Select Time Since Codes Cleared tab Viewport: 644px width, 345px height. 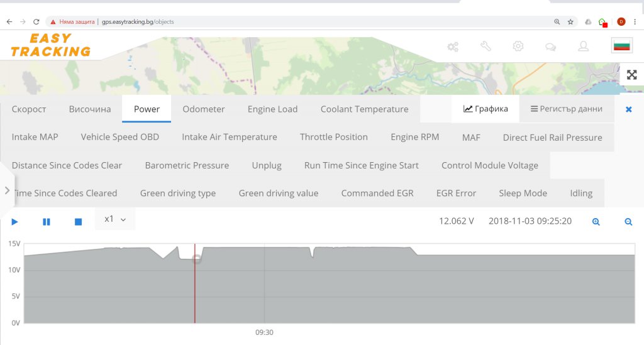click(x=65, y=193)
